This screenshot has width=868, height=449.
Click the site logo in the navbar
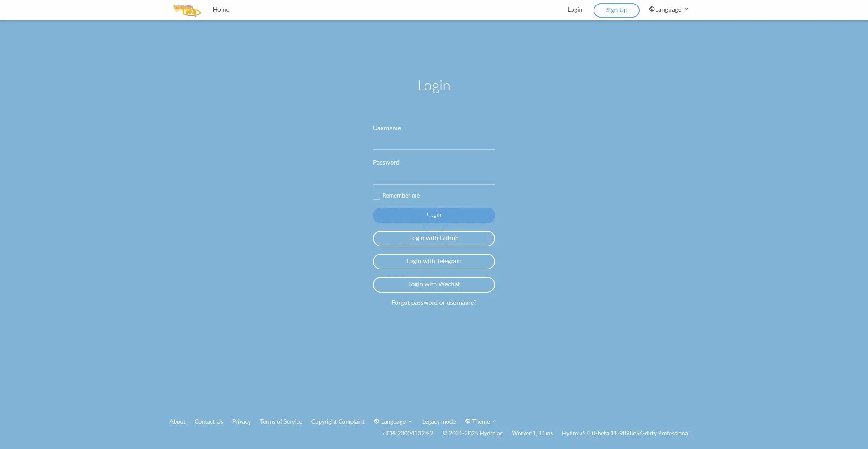pyautogui.click(x=186, y=10)
